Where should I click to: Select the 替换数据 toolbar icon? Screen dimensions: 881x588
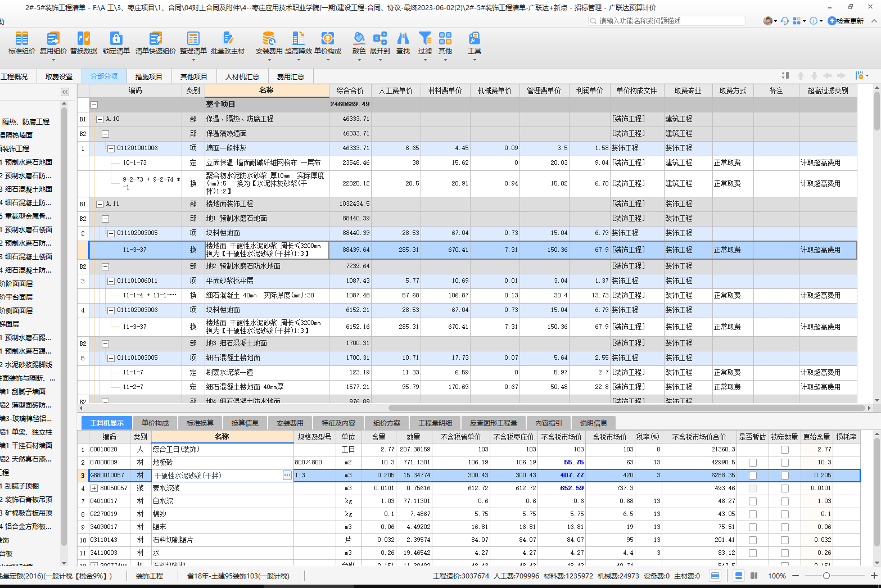pos(84,43)
